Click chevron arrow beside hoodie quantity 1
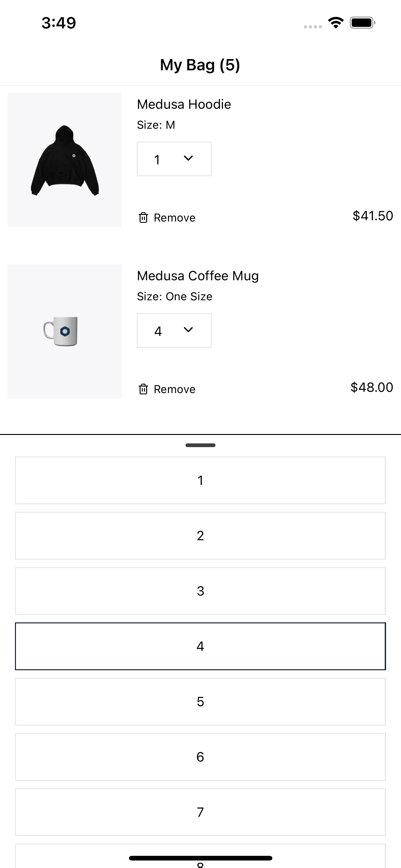Screen dimensions: 401x868 188,158
